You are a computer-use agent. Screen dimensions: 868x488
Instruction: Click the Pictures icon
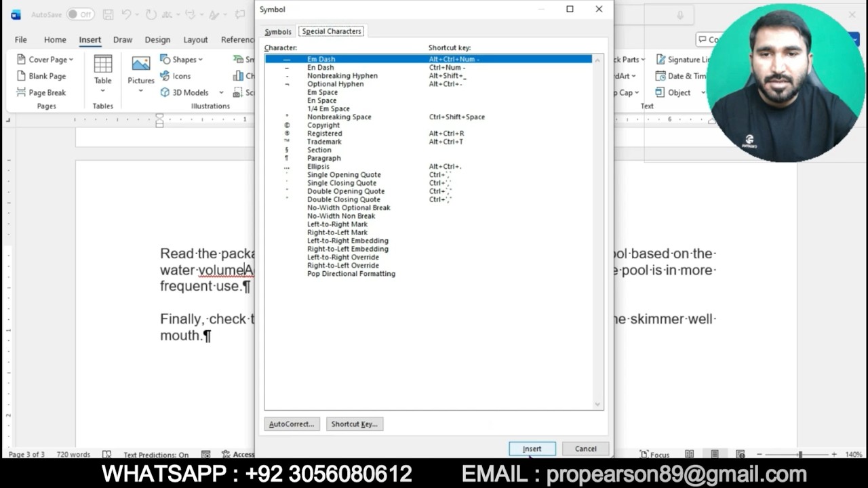tap(141, 64)
